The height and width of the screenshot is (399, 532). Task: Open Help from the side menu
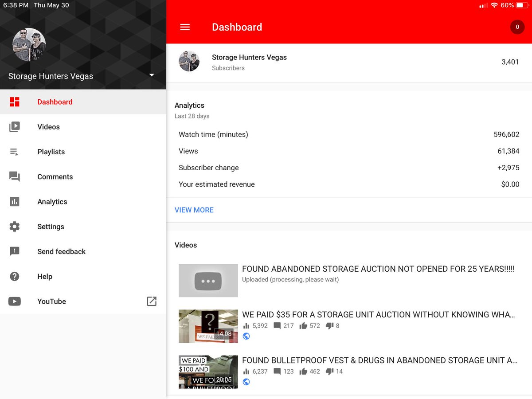click(83, 277)
